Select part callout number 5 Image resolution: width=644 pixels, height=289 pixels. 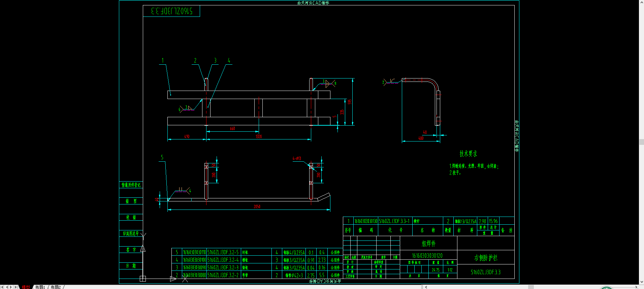click(x=162, y=157)
